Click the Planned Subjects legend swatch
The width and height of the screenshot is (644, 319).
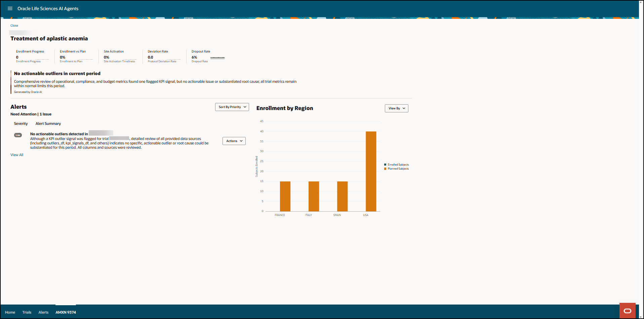pos(385,169)
